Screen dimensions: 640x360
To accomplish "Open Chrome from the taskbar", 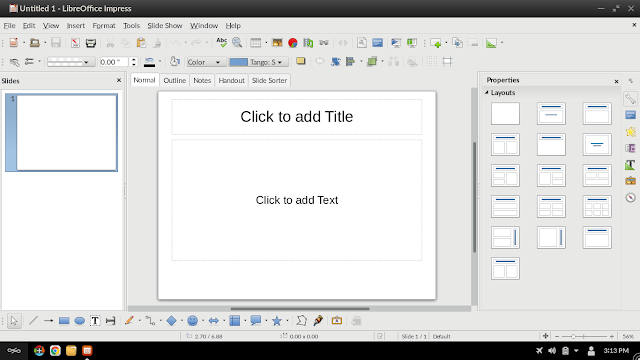I will (55, 351).
